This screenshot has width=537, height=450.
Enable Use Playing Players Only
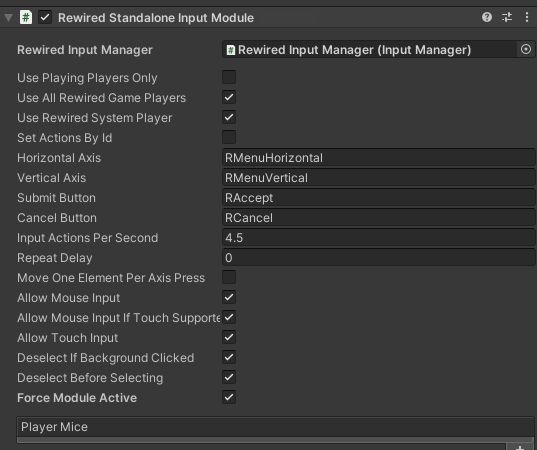229,77
